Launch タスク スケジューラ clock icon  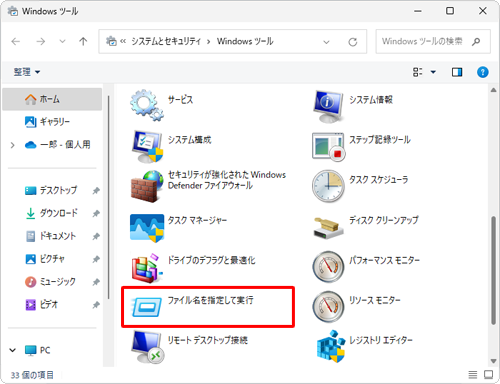tap(328, 186)
